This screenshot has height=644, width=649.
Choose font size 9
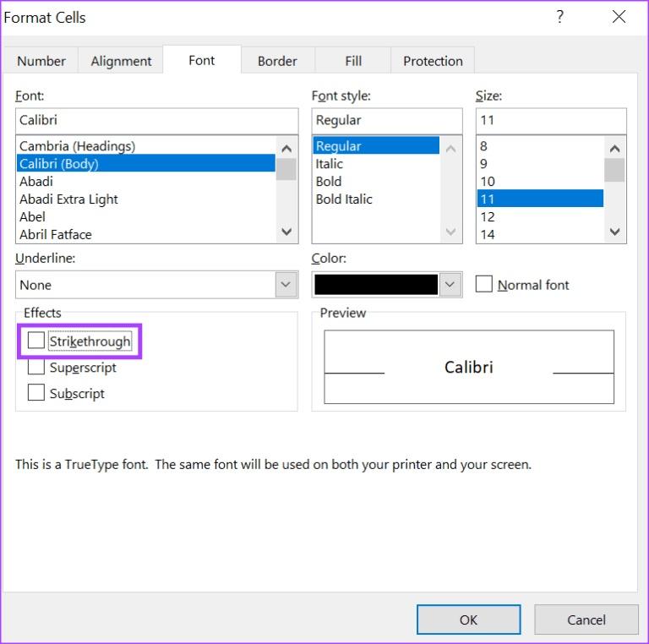(540, 163)
